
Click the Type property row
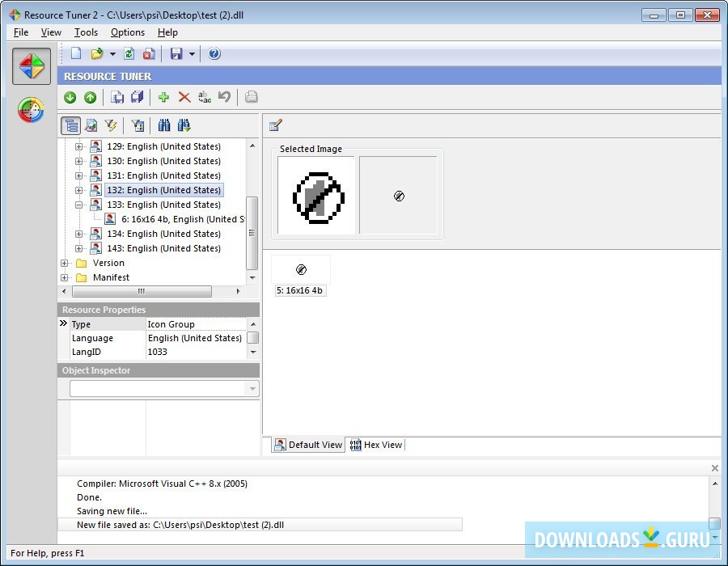(x=158, y=324)
